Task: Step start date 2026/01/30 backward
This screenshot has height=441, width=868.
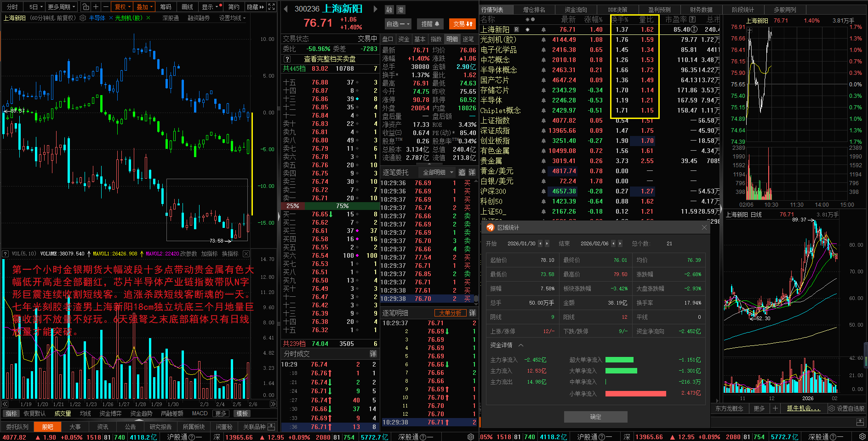Action: pos(540,243)
